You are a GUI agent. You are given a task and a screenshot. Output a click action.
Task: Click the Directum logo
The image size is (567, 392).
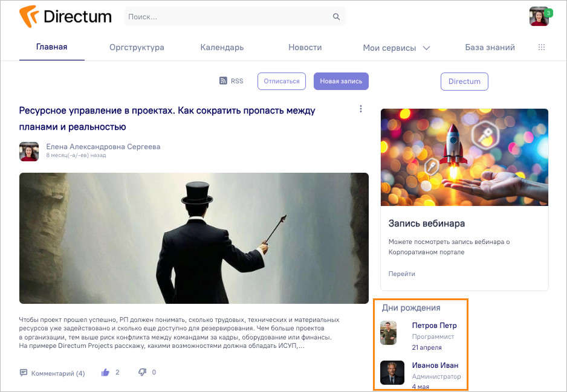(65, 16)
